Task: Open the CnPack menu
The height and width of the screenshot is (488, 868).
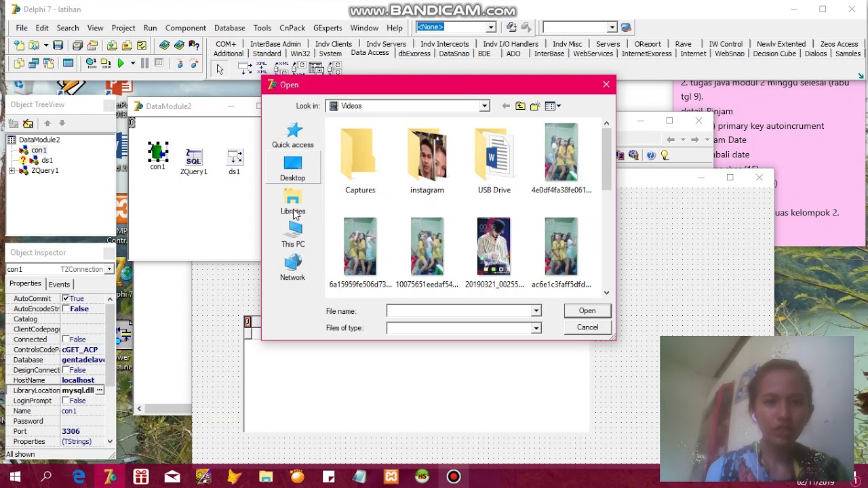Action: [292, 28]
